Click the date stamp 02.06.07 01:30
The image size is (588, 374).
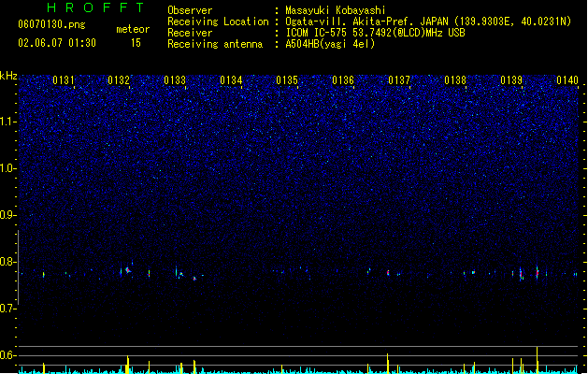pos(57,43)
